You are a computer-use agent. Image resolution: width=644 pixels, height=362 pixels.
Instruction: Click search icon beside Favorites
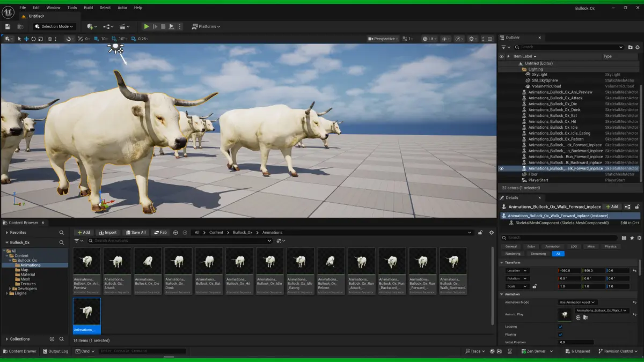[x=62, y=233]
